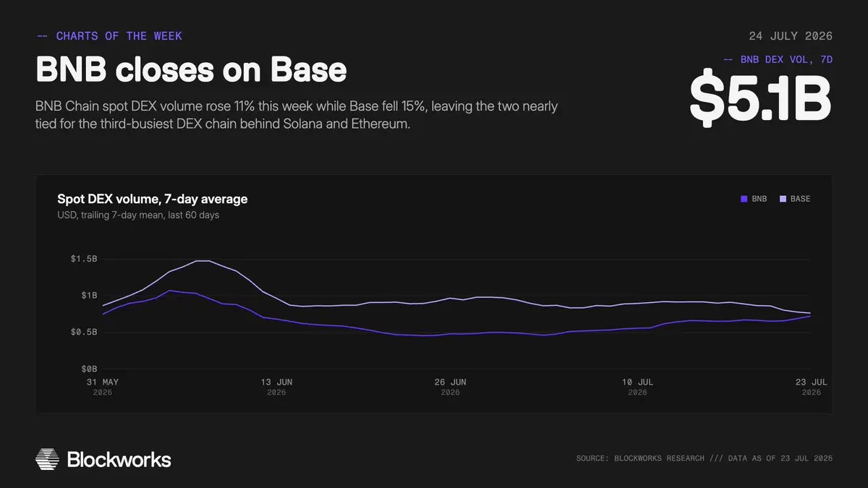Click the $1.5B y-axis label
The image size is (868, 488).
click(85, 259)
